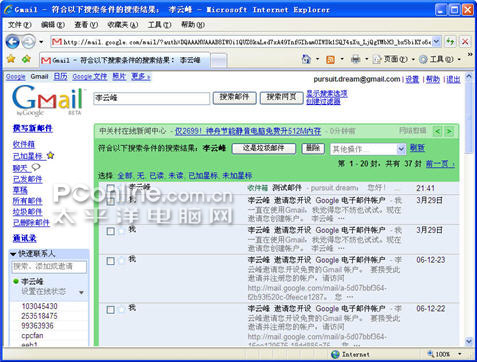The width and height of the screenshot is (477, 362).
Task: Select the Gmail search results browser tab
Action: pyautogui.click(x=125, y=60)
